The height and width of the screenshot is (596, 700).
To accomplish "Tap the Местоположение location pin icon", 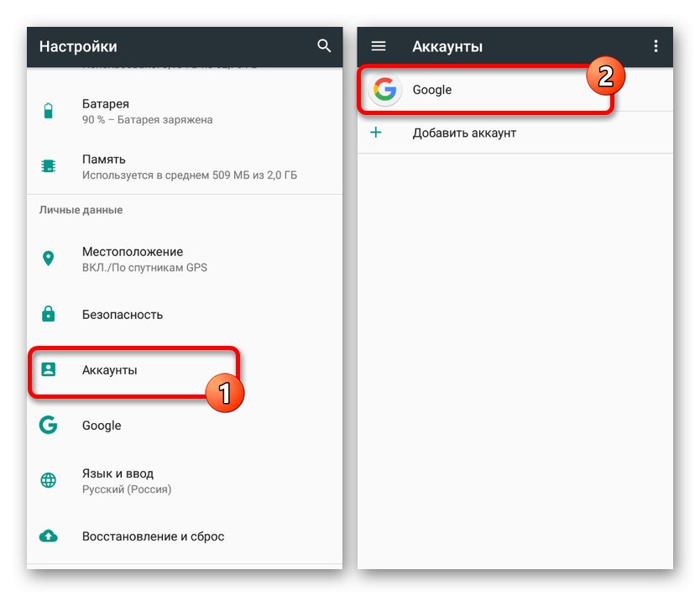I will (48, 258).
